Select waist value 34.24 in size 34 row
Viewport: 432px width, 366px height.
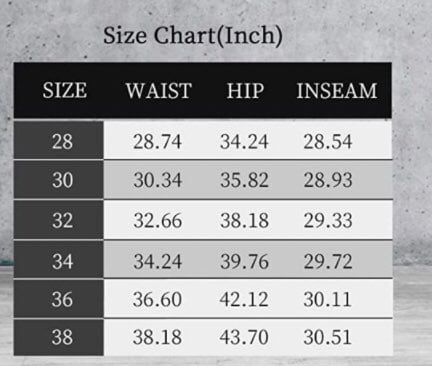point(157,261)
